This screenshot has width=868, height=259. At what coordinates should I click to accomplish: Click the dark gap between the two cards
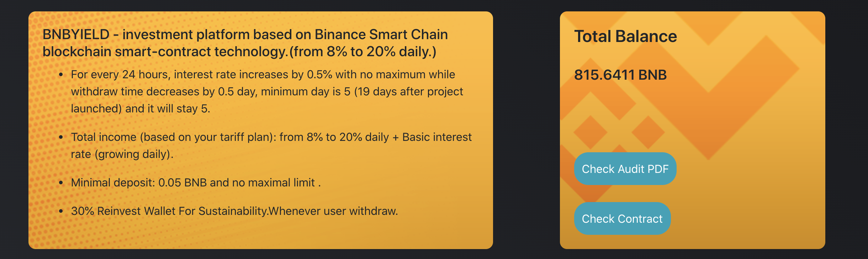point(526,130)
